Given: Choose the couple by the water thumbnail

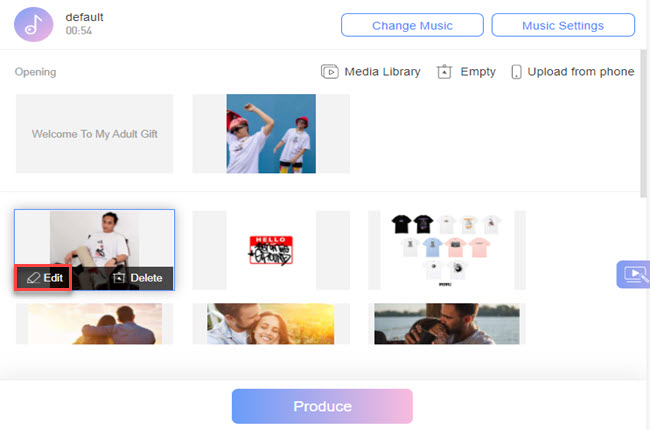Looking at the screenshot, I should point(447,324).
